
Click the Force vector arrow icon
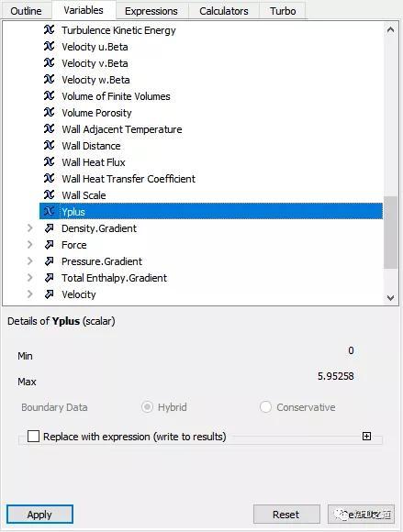[x=49, y=245]
